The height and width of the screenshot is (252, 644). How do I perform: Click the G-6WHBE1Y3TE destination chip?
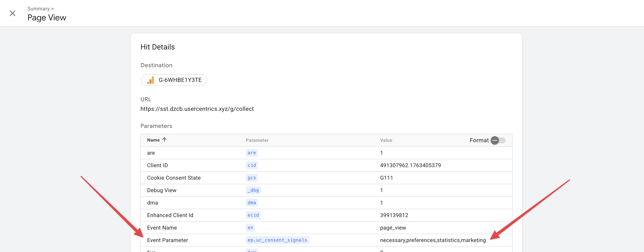point(174,80)
